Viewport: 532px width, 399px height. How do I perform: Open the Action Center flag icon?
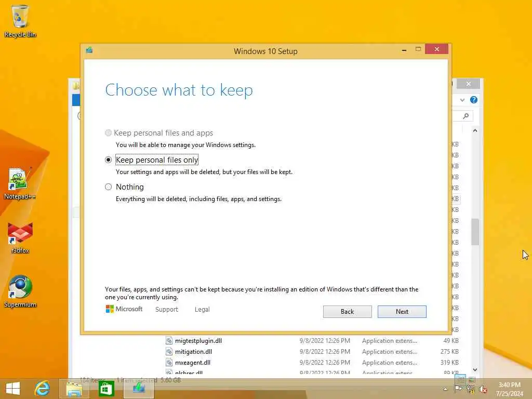click(x=458, y=389)
